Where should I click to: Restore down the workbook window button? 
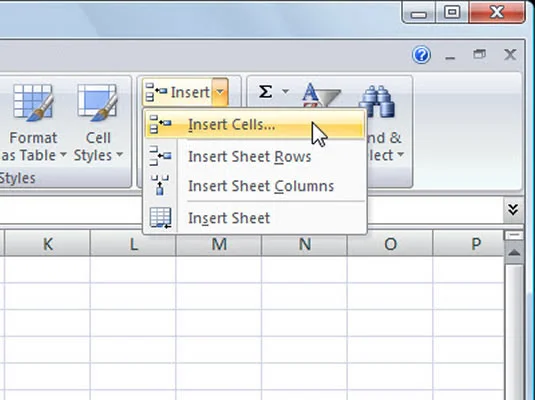(x=480, y=54)
